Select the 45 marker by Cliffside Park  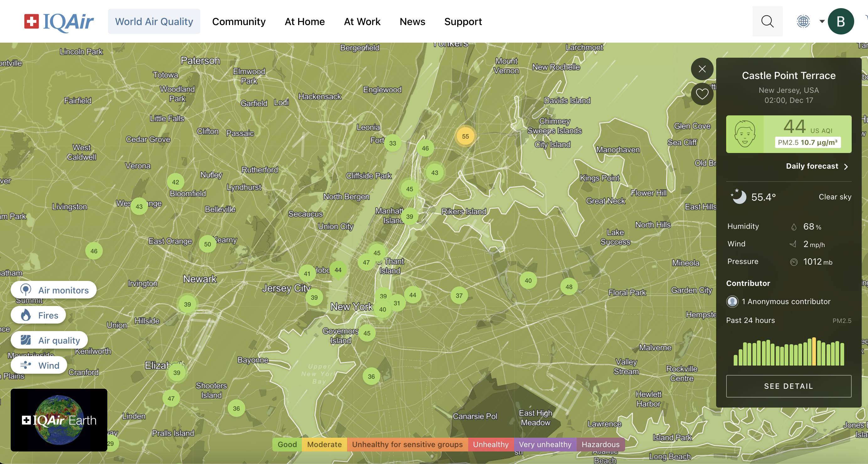(410, 188)
